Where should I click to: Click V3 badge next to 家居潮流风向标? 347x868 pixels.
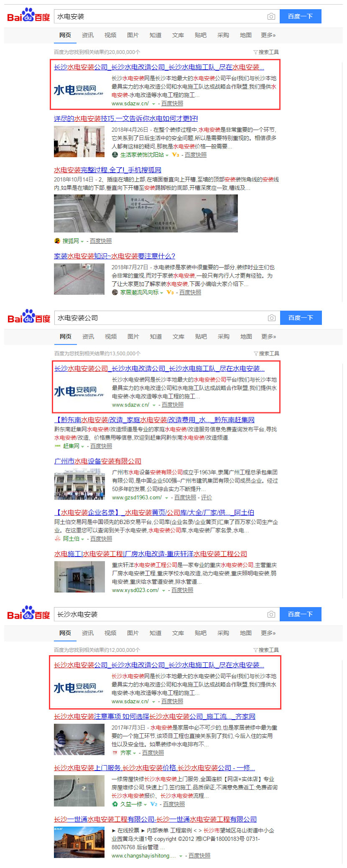click(x=170, y=292)
